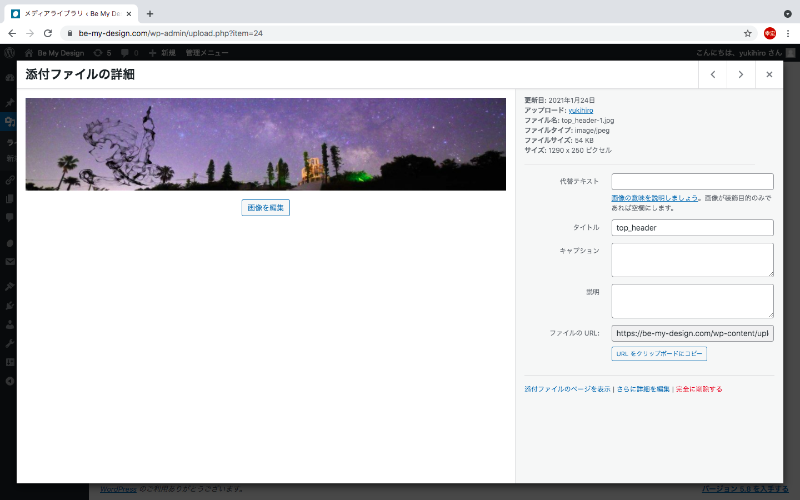Click the タイトル field containing top_header

pyautogui.click(x=692, y=228)
